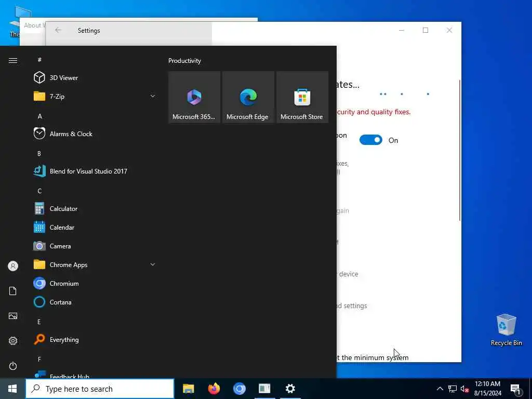532x399 pixels.
Task: Focus the Type here to search box
Action: [x=100, y=389]
